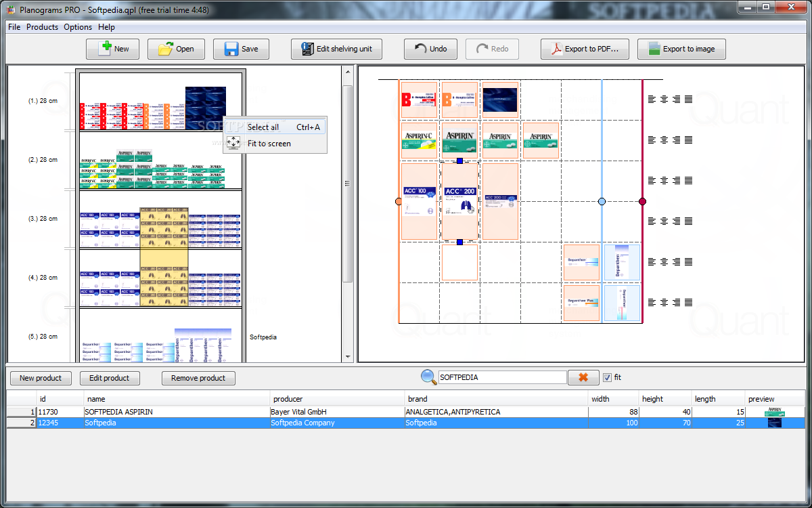
Task: Open the Options menu
Action: pyautogui.click(x=78, y=27)
